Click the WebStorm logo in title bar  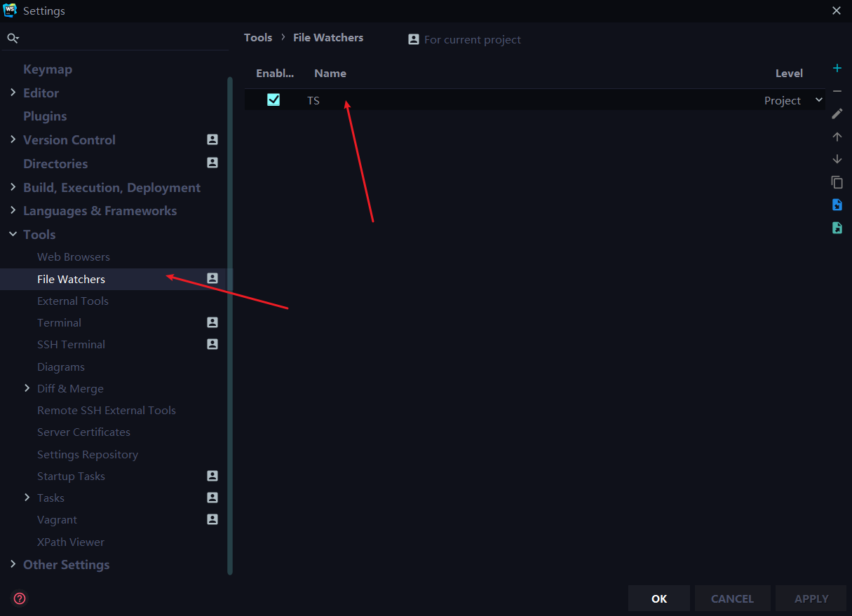(11, 11)
